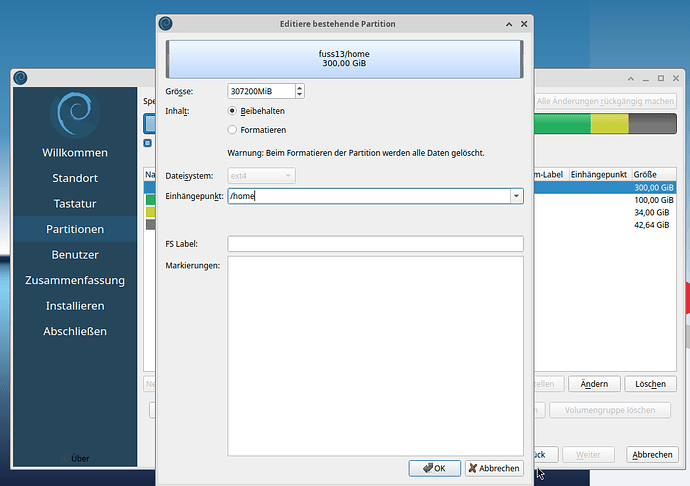Click the large Debian logo in the sidebar
The width and height of the screenshot is (690, 486).
(75, 114)
